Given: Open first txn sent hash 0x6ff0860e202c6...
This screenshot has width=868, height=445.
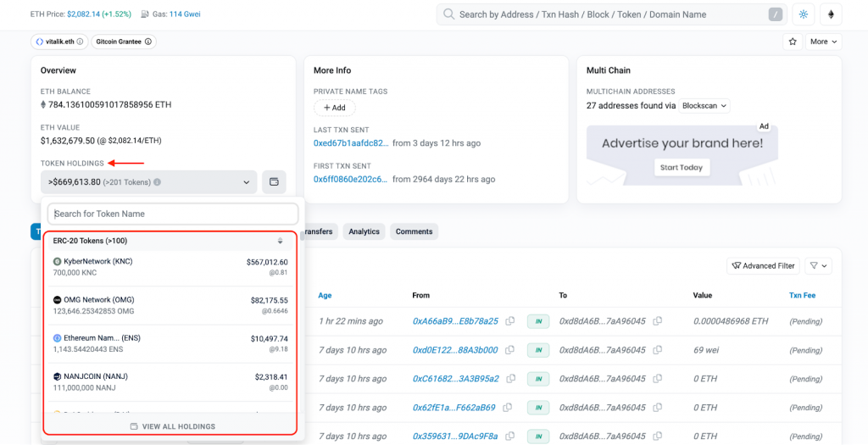Looking at the screenshot, I should tap(350, 179).
